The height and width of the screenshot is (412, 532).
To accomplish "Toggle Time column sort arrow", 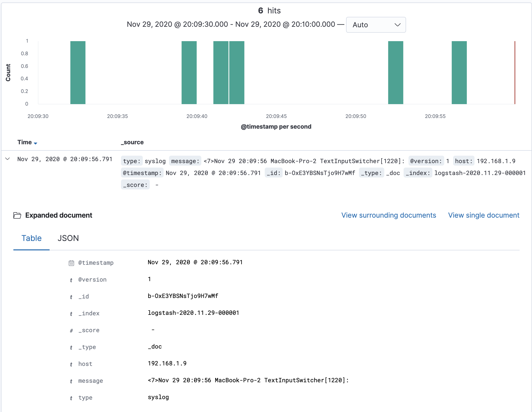I will [x=35, y=143].
